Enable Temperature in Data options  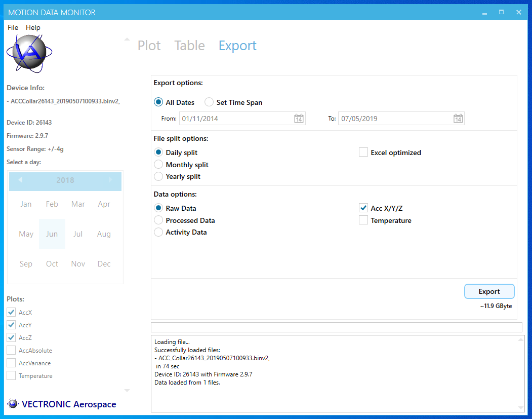coord(363,220)
